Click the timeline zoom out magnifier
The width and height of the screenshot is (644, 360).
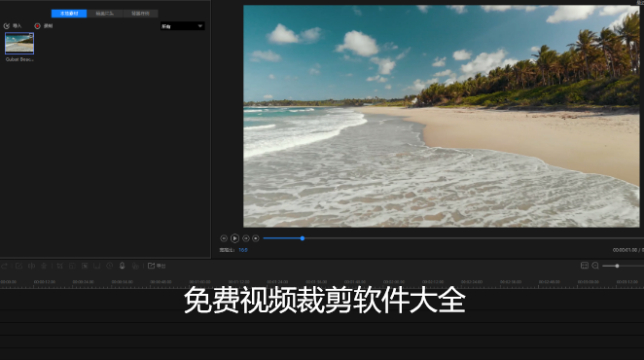(595, 266)
